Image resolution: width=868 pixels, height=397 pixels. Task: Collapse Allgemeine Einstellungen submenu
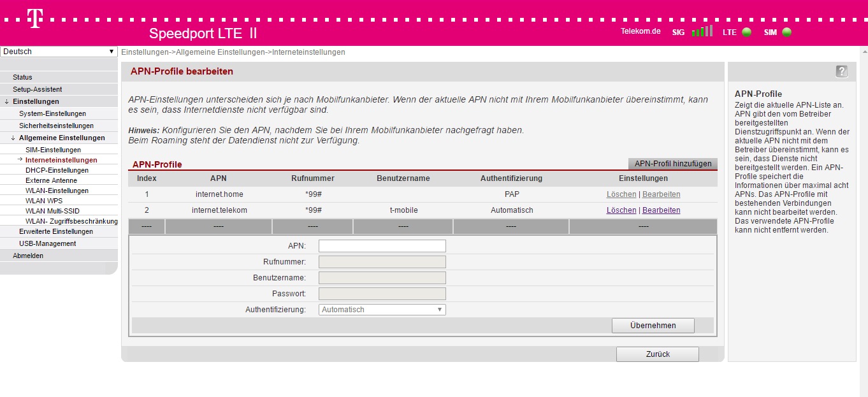tap(62, 138)
